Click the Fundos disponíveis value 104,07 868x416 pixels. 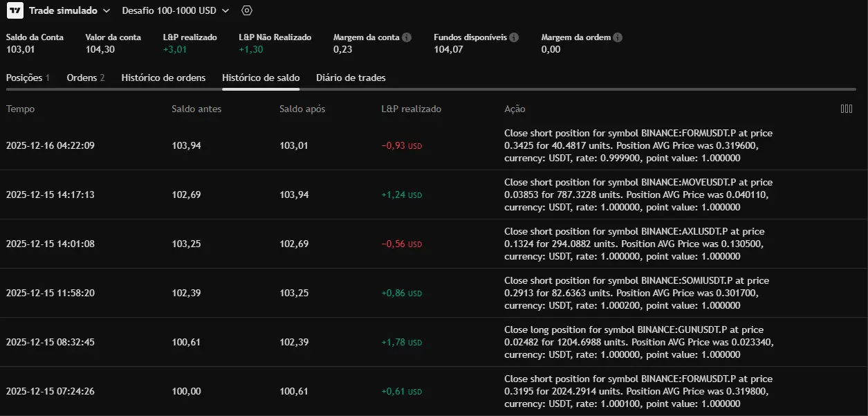point(448,49)
